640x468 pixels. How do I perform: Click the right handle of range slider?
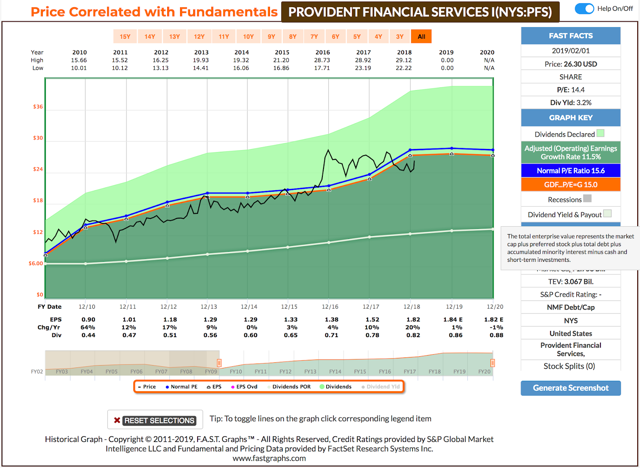[x=493, y=363]
